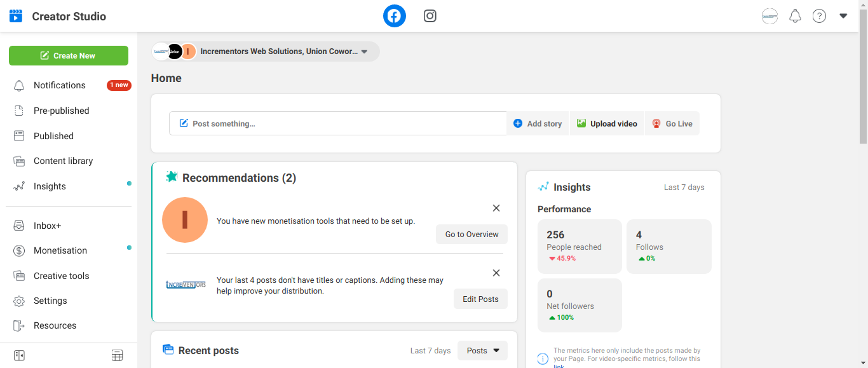Click the Follows metric card
Viewport: 868px width, 368px height.
669,247
